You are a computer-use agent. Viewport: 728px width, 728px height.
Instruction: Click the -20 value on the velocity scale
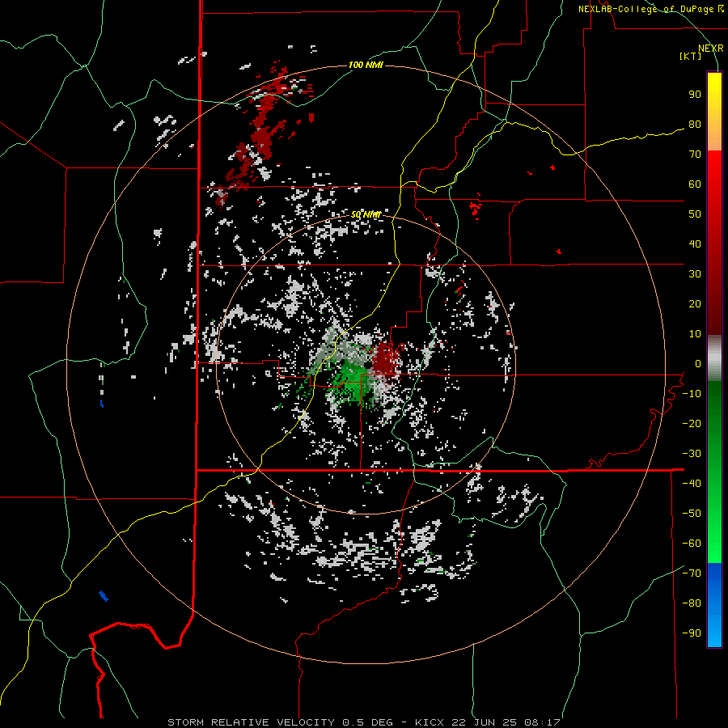click(x=692, y=423)
